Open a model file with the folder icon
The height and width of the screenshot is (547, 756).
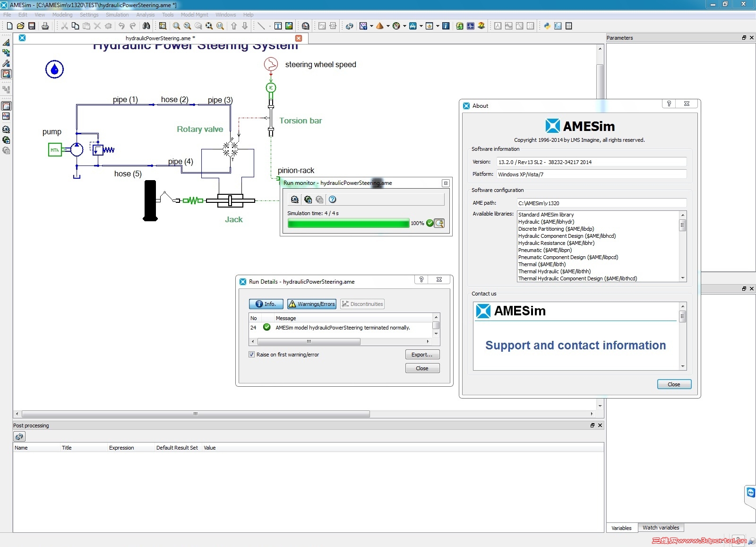pyautogui.click(x=20, y=26)
